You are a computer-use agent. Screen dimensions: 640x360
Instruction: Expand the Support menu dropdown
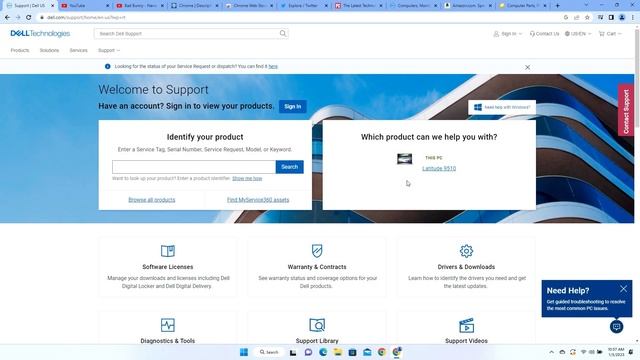click(109, 50)
